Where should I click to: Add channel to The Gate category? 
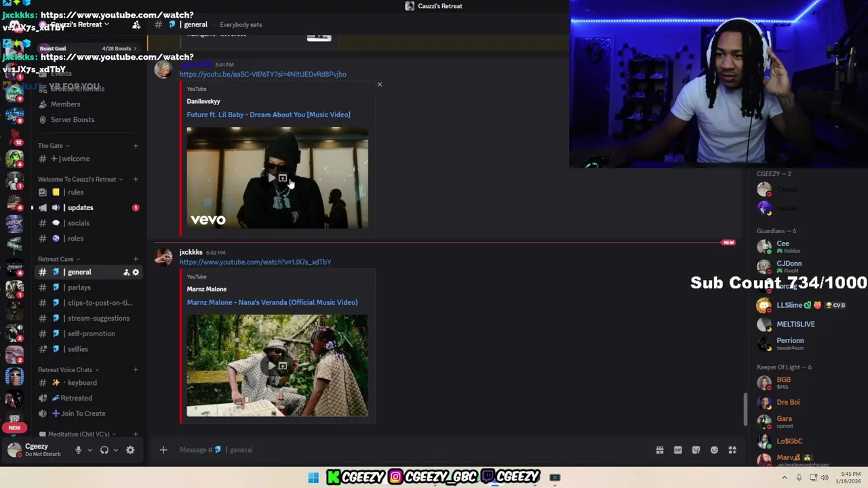(135, 146)
